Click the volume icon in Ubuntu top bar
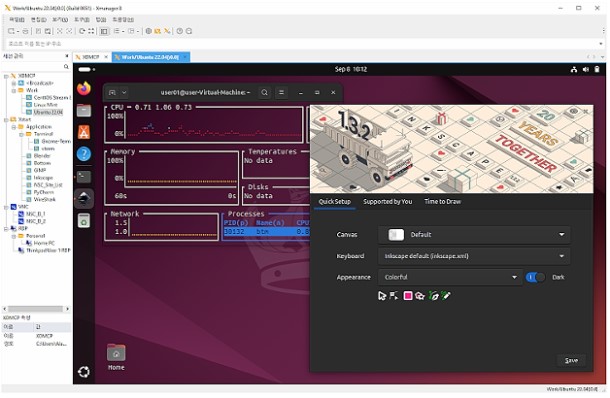Screen dimensions: 610x398 tap(585, 69)
